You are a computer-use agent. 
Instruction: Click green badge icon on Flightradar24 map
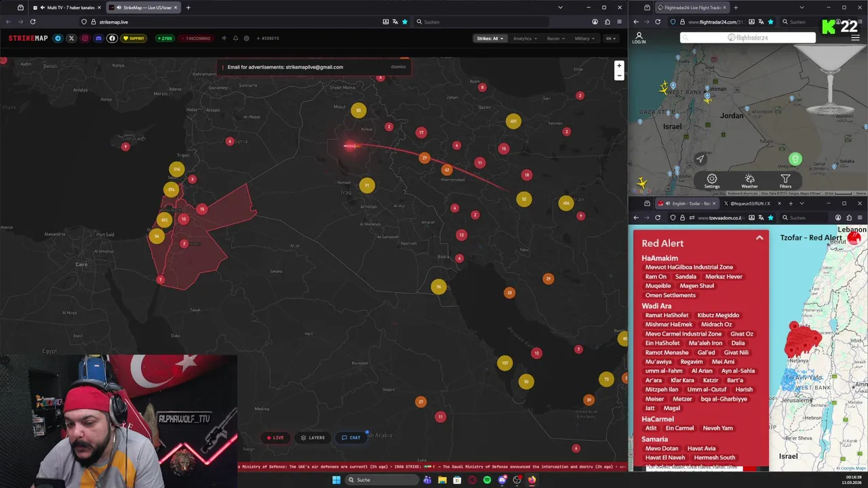pyautogui.click(x=795, y=159)
